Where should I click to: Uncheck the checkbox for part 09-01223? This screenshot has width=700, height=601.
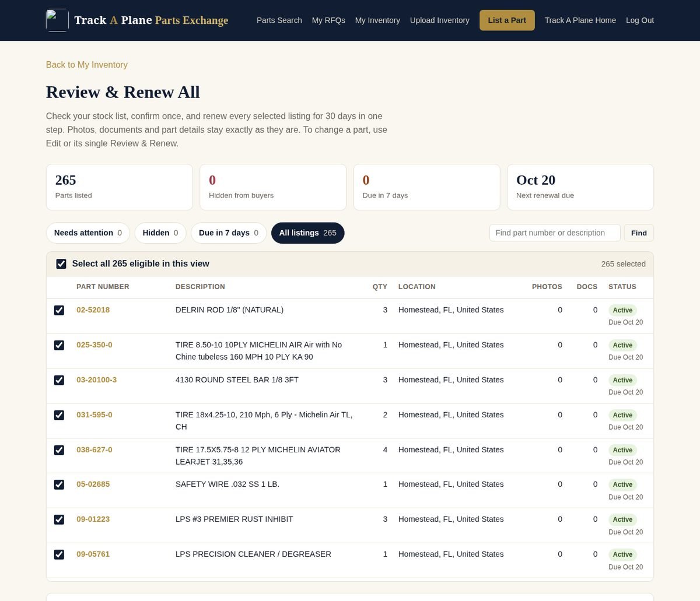click(x=59, y=519)
